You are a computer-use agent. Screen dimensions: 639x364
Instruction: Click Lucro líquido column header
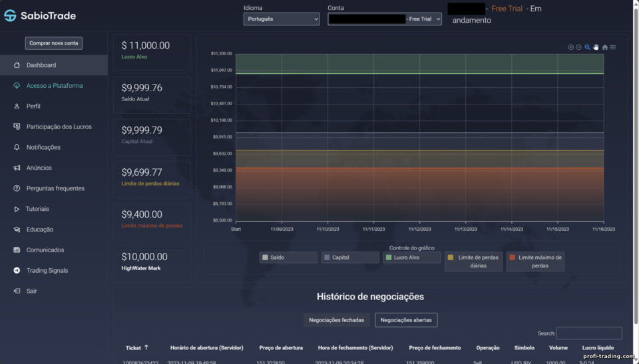point(598,347)
